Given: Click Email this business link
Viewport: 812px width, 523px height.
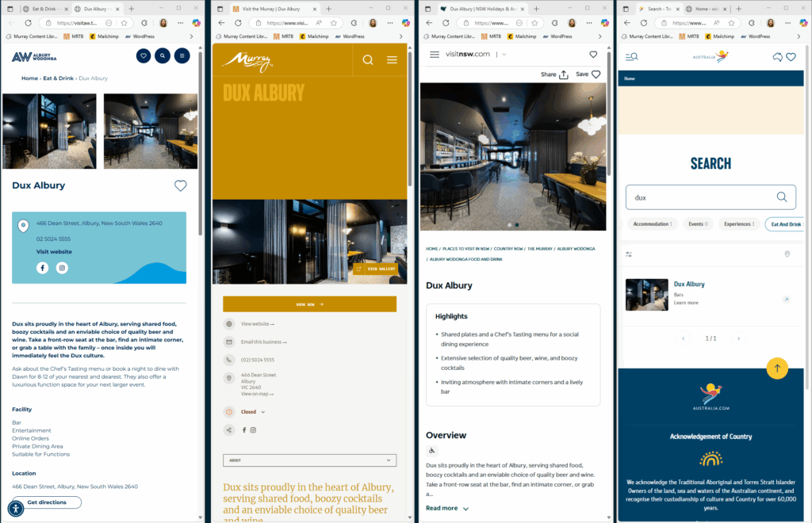Looking at the screenshot, I should pos(263,342).
